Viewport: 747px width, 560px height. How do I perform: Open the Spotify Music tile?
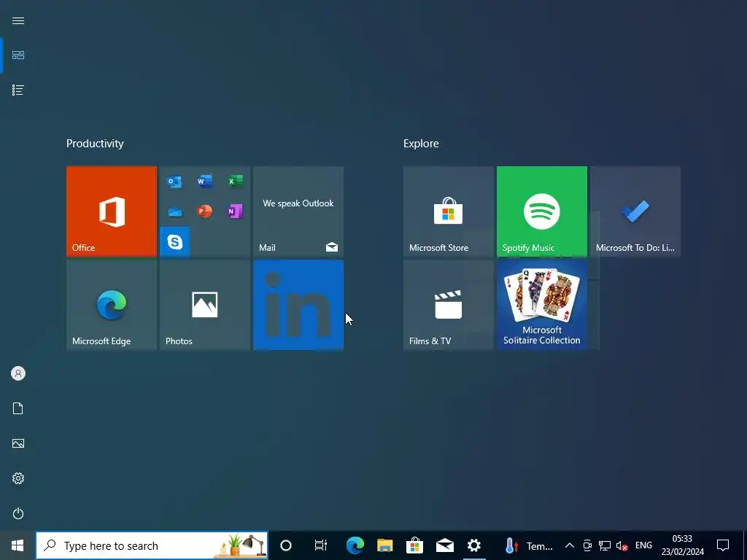pyautogui.click(x=542, y=211)
